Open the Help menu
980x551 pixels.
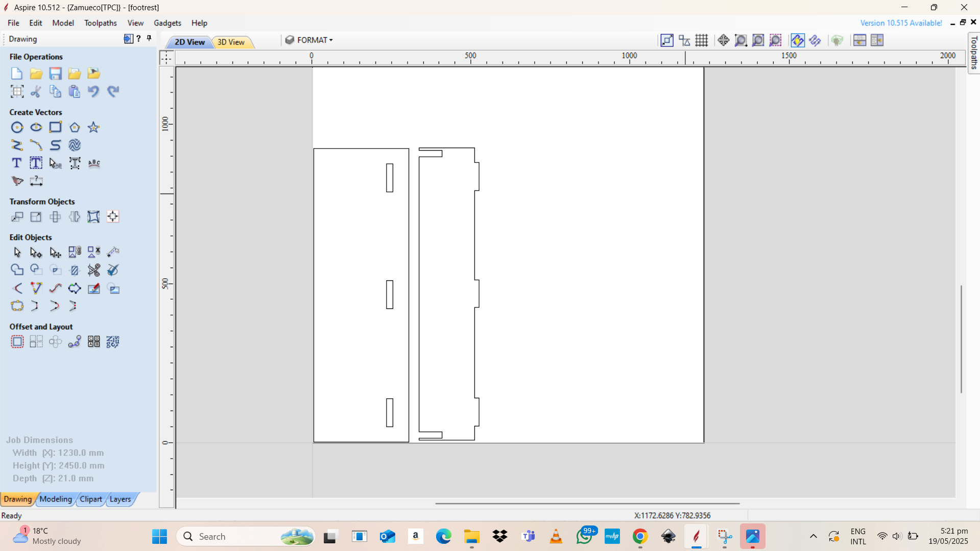click(x=199, y=23)
